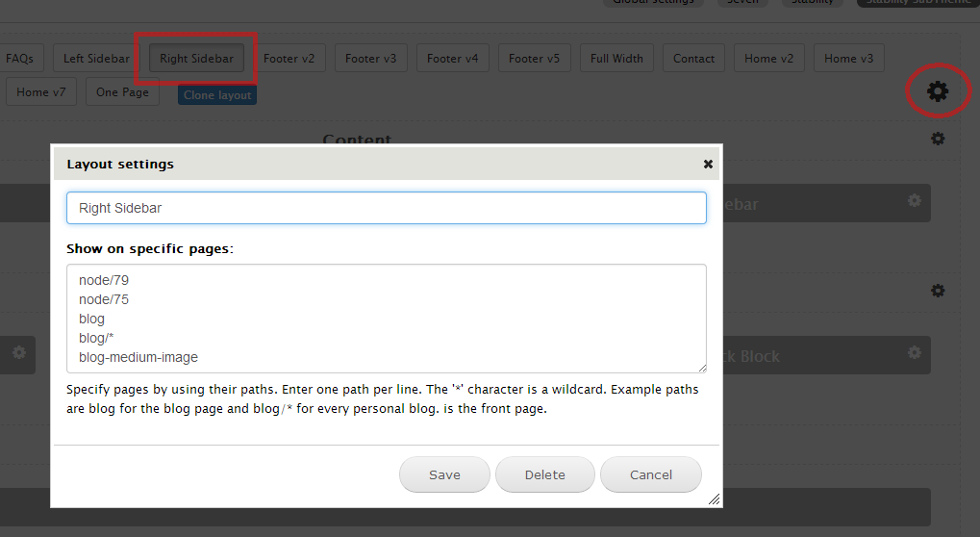Click into the Show on specific pages textarea
The width and height of the screenshot is (980, 537).
point(386,319)
